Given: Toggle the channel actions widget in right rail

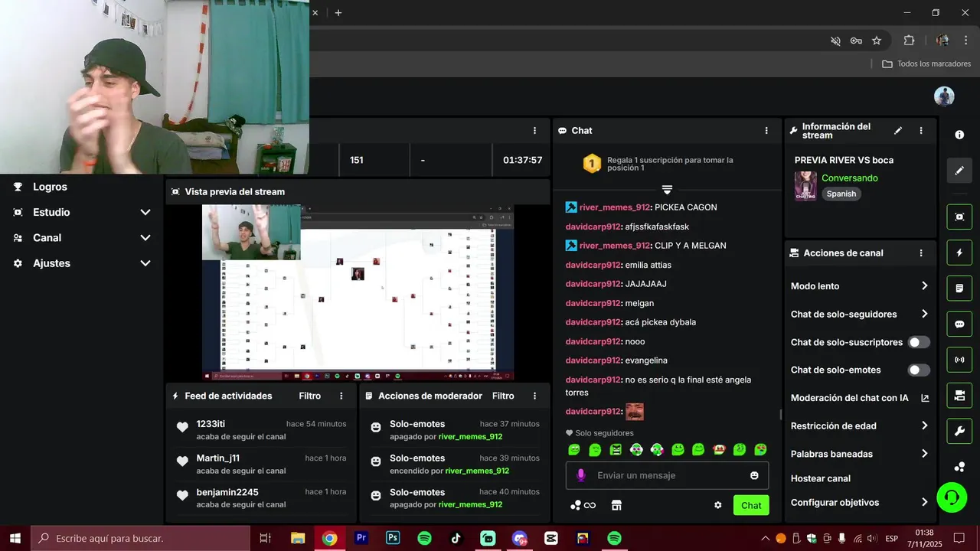Looking at the screenshot, I should 959,396.
